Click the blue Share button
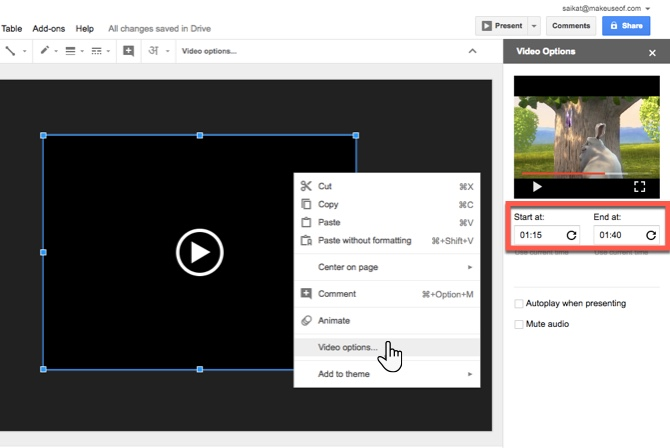Screen dimensions: 670x448 coord(626,26)
